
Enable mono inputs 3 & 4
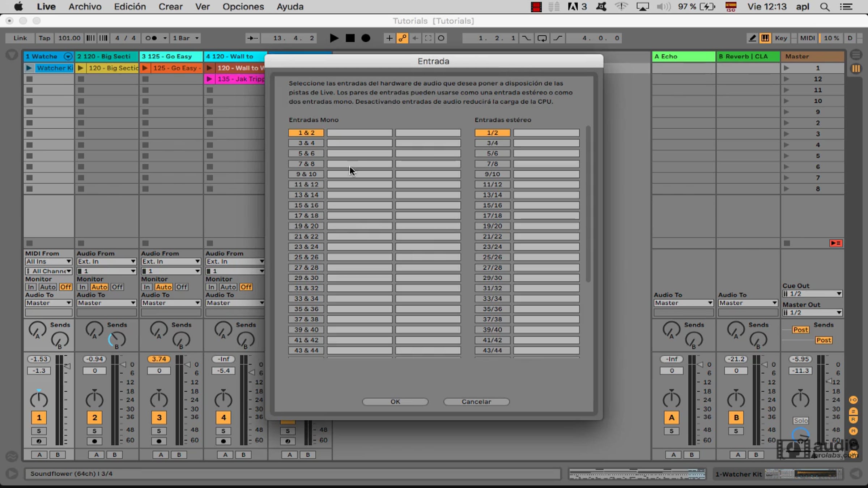pos(306,143)
